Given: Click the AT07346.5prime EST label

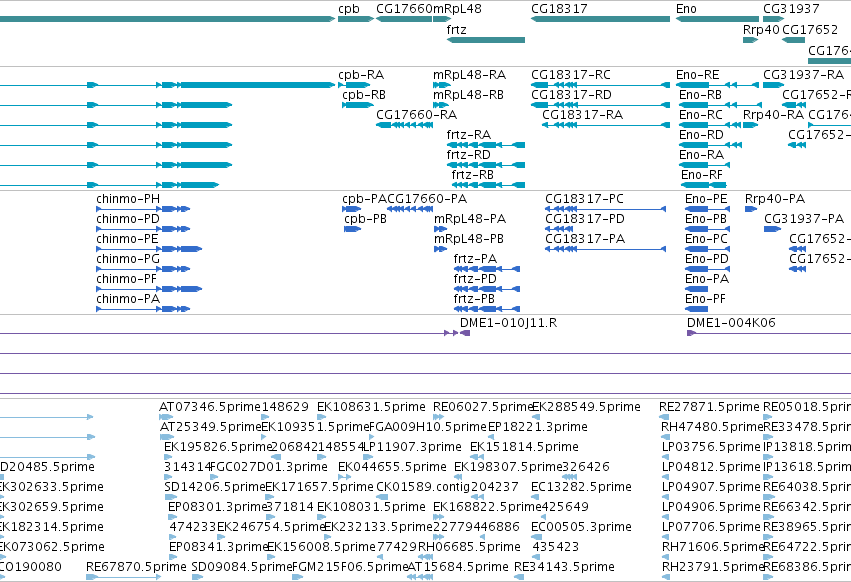Looking at the screenshot, I should pyautogui.click(x=210, y=407).
